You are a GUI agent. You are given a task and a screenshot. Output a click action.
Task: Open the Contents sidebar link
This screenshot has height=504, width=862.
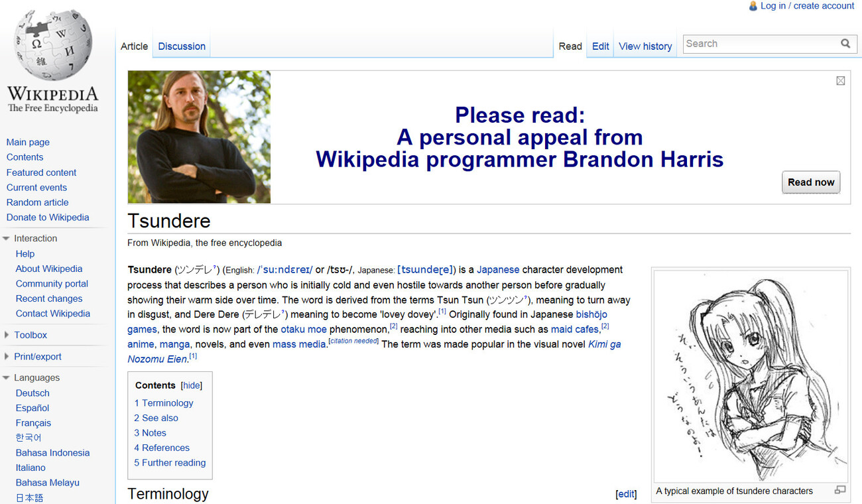pyautogui.click(x=25, y=157)
